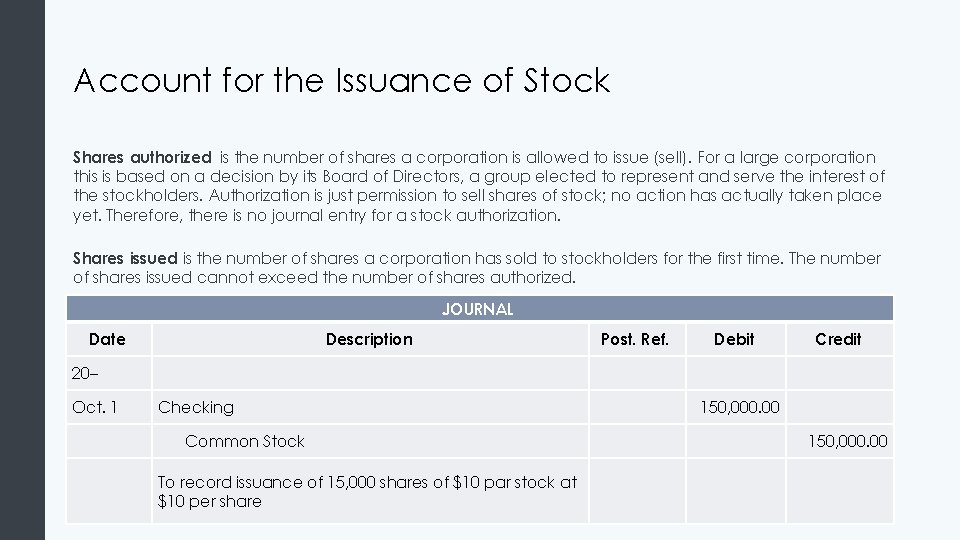Click the "20–" year cell
The height and width of the screenshot is (540, 960).
[86, 373]
